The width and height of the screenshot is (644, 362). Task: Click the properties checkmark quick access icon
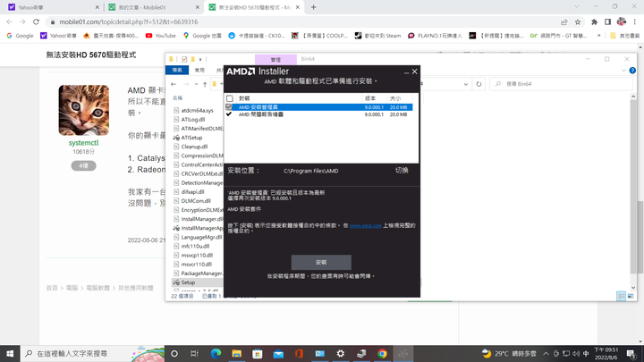click(x=184, y=59)
